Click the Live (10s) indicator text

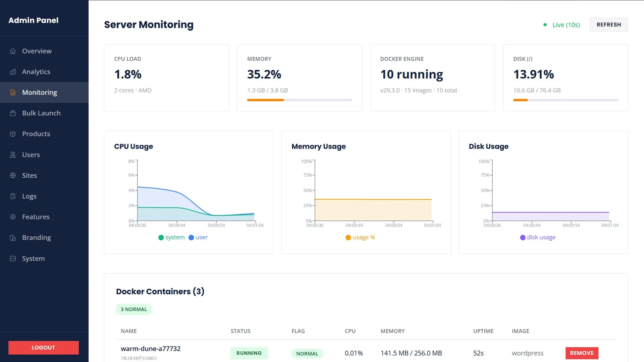coord(566,25)
